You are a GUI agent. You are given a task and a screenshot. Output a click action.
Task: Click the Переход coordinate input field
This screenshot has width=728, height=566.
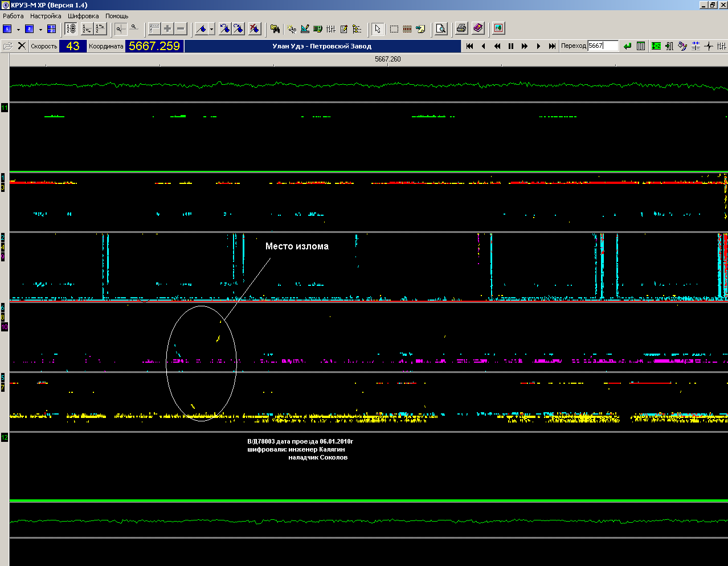(x=603, y=46)
